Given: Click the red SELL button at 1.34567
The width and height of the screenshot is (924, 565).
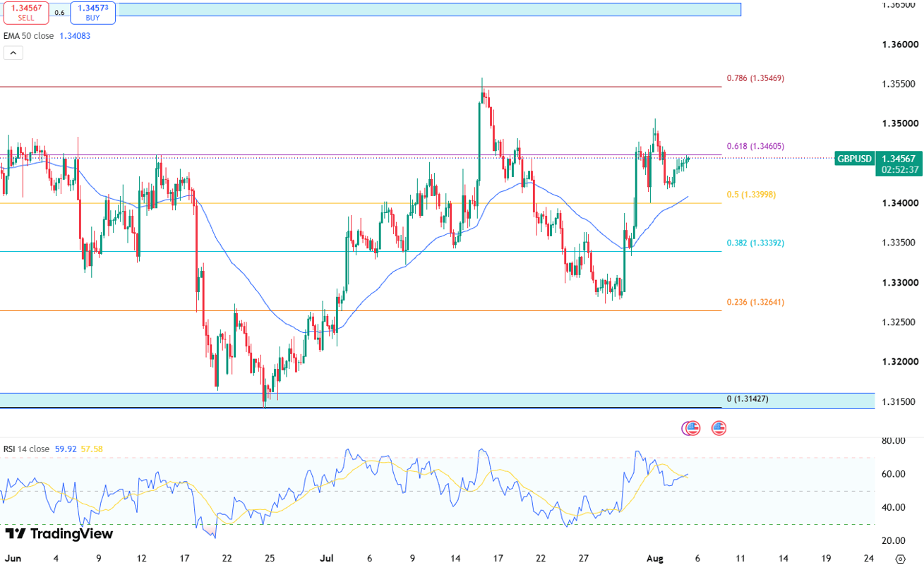Looking at the screenshot, I should [x=25, y=12].
